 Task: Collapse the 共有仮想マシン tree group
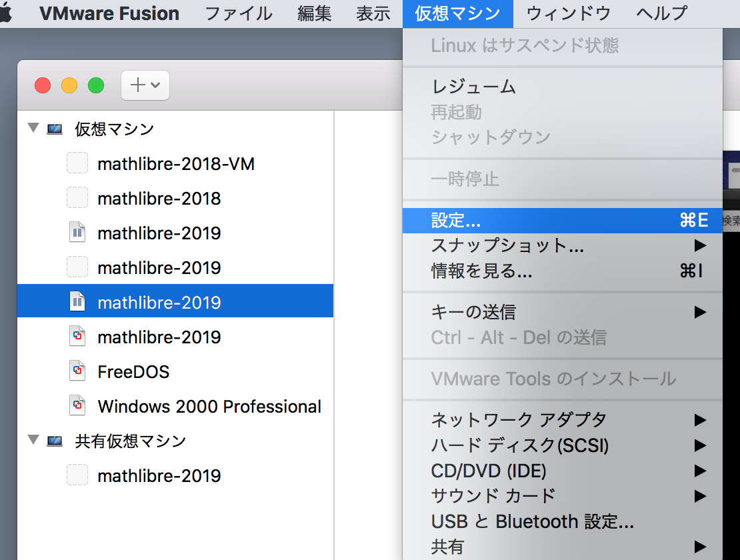pos(33,440)
